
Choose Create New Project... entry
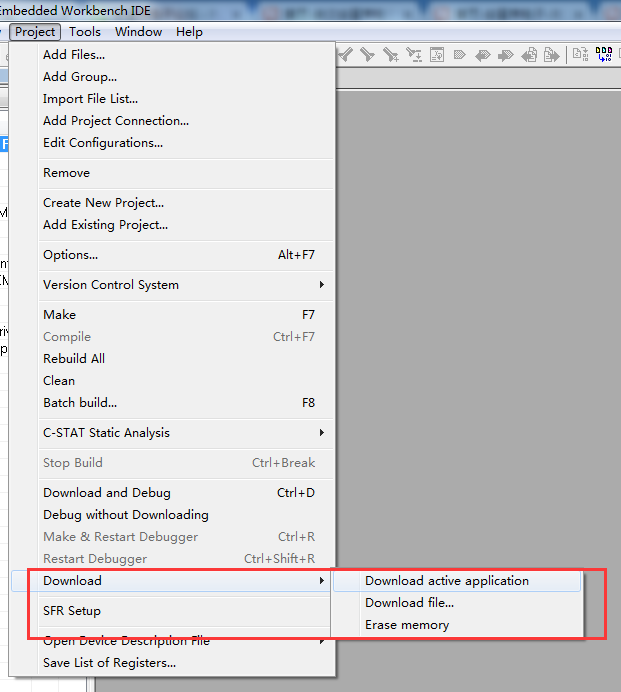pyautogui.click(x=172, y=203)
